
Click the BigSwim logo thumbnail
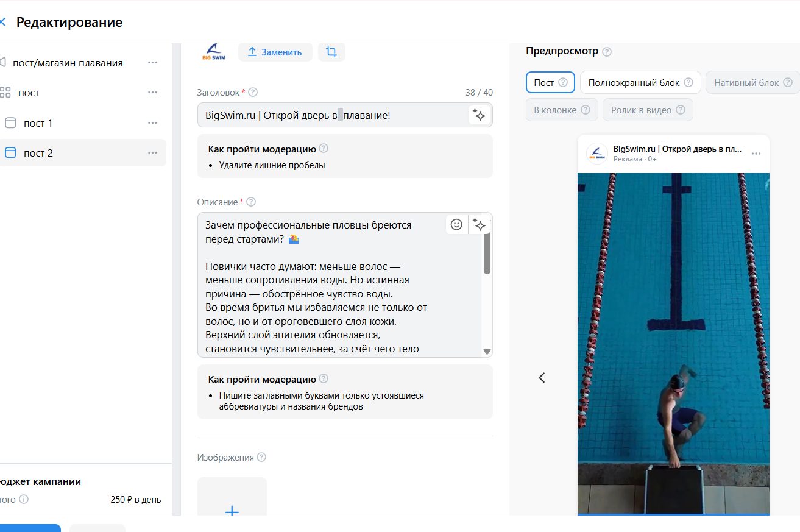point(214,52)
